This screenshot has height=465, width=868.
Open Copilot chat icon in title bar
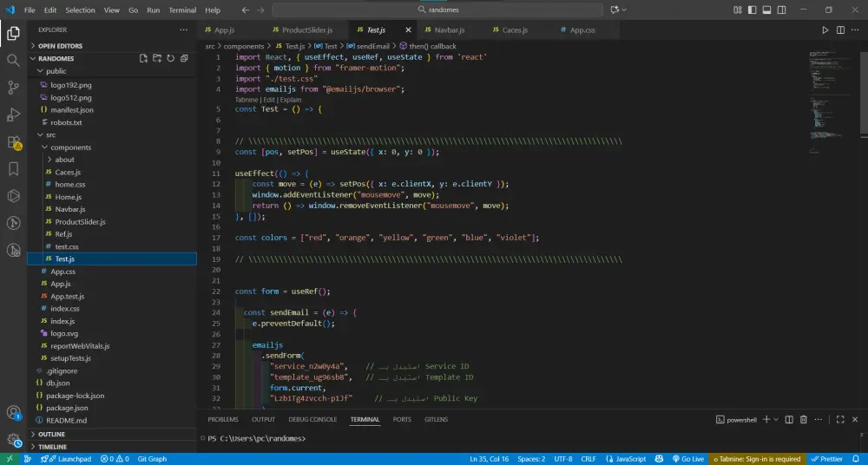click(x=615, y=10)
